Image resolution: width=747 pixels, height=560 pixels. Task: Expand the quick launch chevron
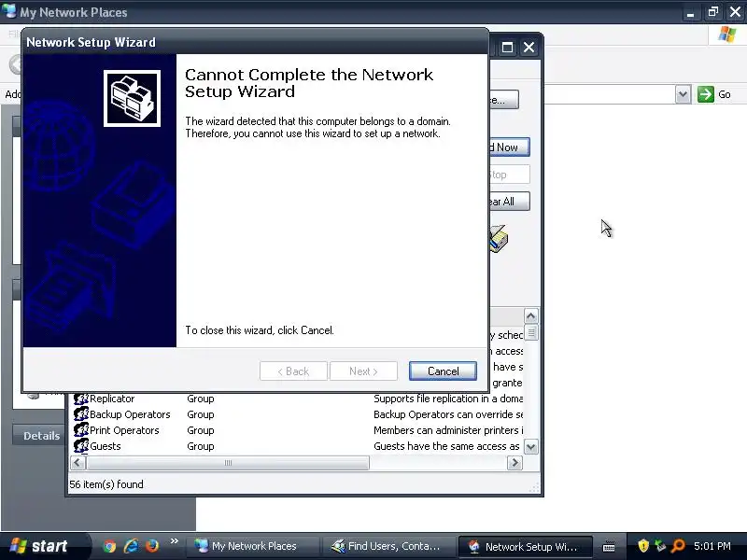pos(174,540)
